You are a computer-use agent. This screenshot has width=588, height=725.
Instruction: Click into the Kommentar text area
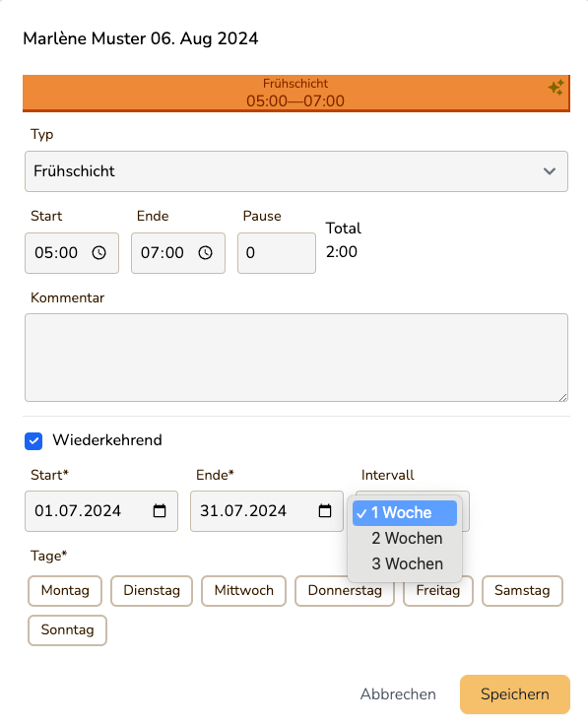pyautogui.click(x=296, y=358)
